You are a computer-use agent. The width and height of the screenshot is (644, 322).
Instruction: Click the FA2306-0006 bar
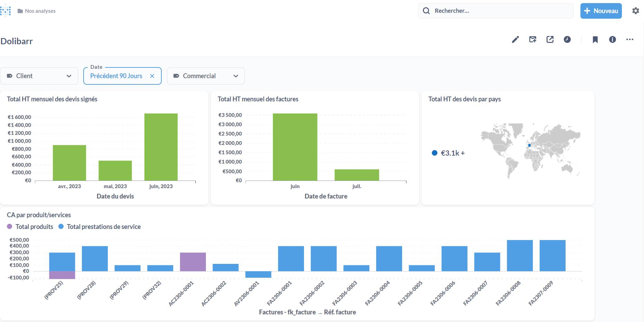tap(454, 259)
